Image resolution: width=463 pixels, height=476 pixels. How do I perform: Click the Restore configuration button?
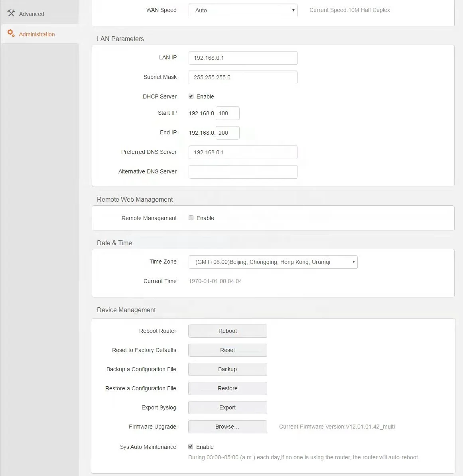tap(227, 388)
